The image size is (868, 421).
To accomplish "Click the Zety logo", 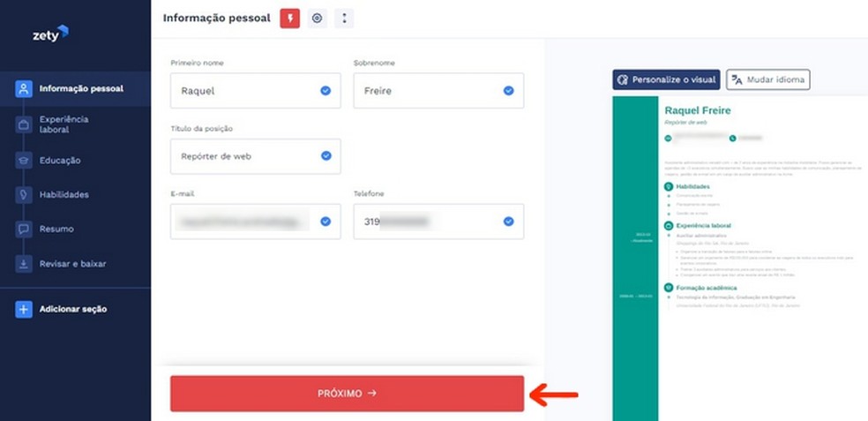I will tap(50, 34).
